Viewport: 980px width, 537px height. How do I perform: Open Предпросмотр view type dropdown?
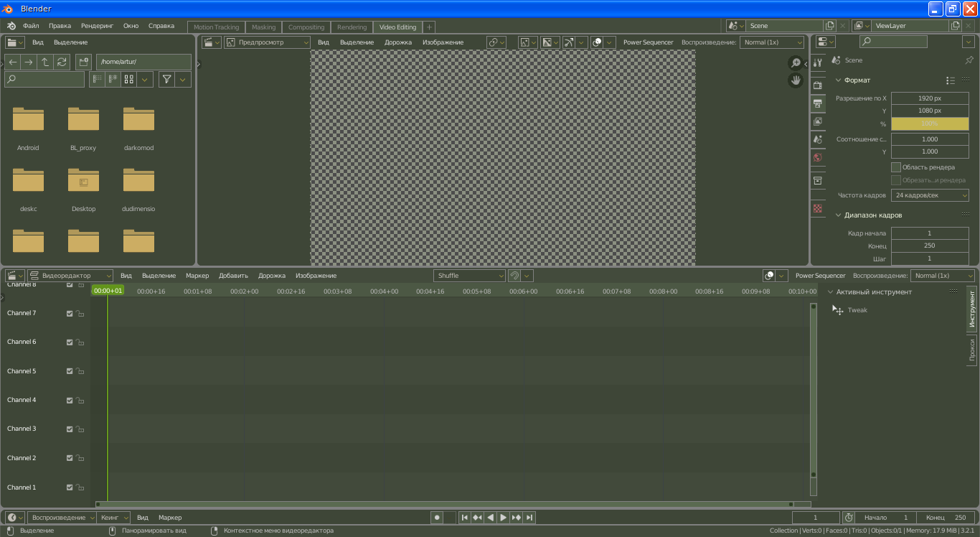[x=267, y=42]
